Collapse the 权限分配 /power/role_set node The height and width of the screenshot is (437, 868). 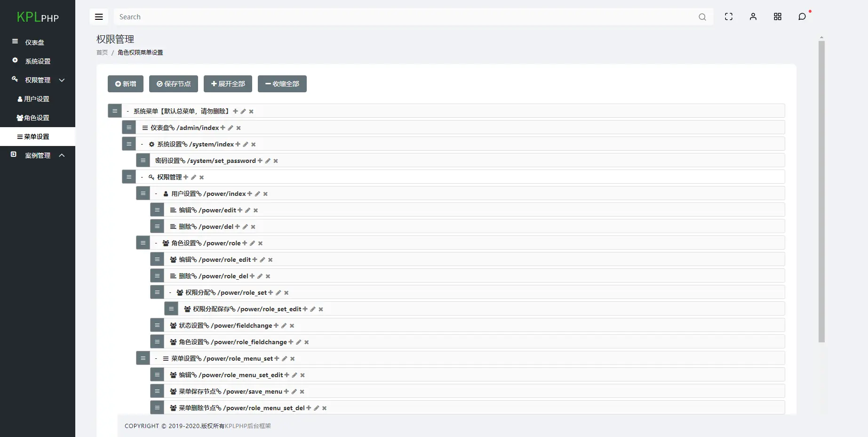(170, 292)
